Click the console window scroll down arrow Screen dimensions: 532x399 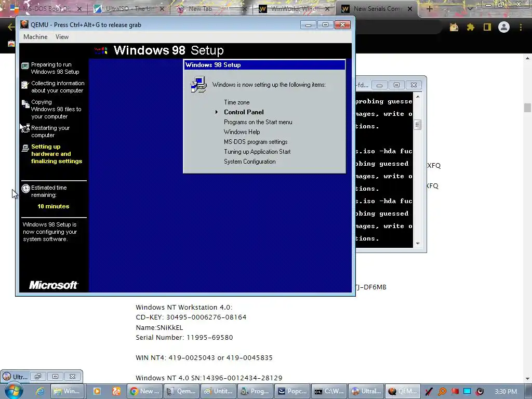pyautogui.click(x=418, y=243)
